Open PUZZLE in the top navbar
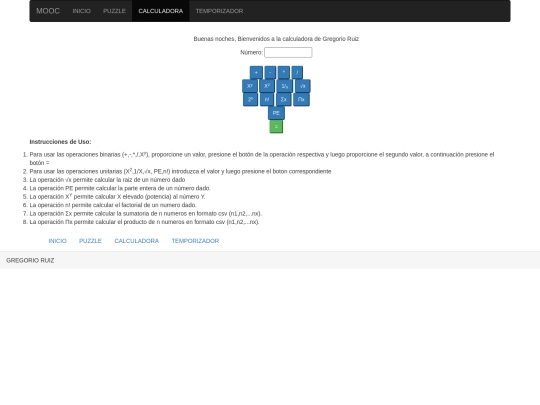This screenshot has height=405, width=540. tap(114, 11)
